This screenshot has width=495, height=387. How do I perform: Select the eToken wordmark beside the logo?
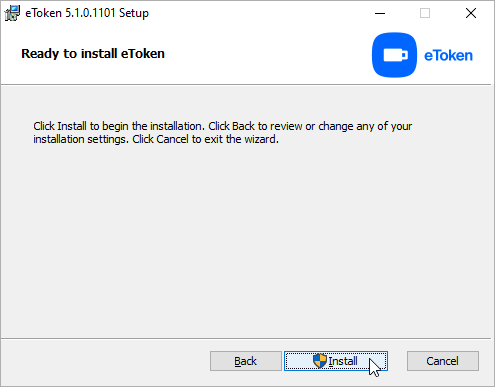448,55
